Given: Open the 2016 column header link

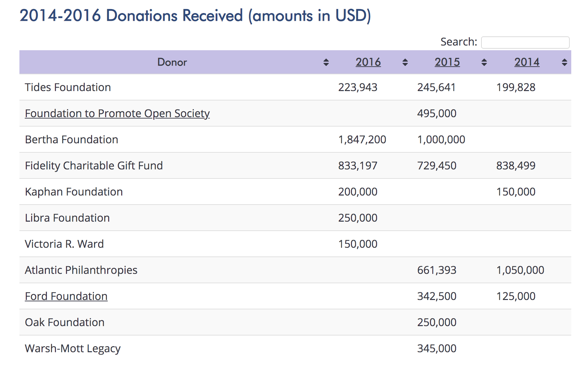Looking at the screenshot, I should (368, 62).
